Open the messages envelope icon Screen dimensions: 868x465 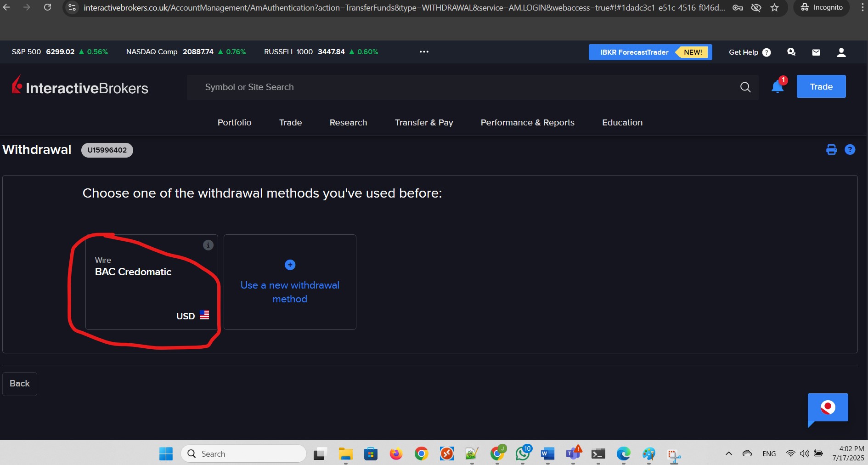coord(816,52)
